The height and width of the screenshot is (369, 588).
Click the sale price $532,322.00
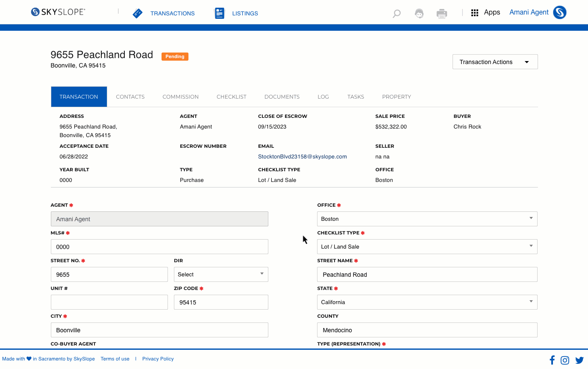pyautogui.click(x=391, y=127)
